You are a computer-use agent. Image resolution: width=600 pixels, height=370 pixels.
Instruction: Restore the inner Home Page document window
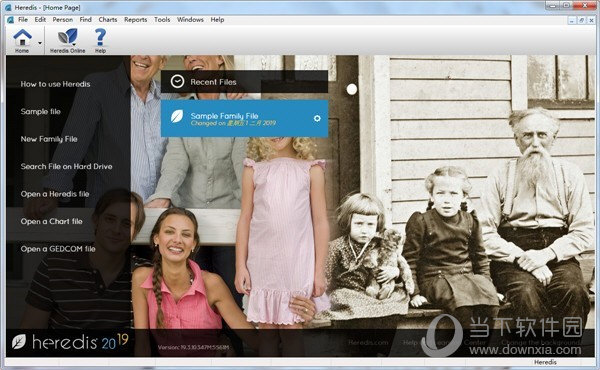pos(581,20)
